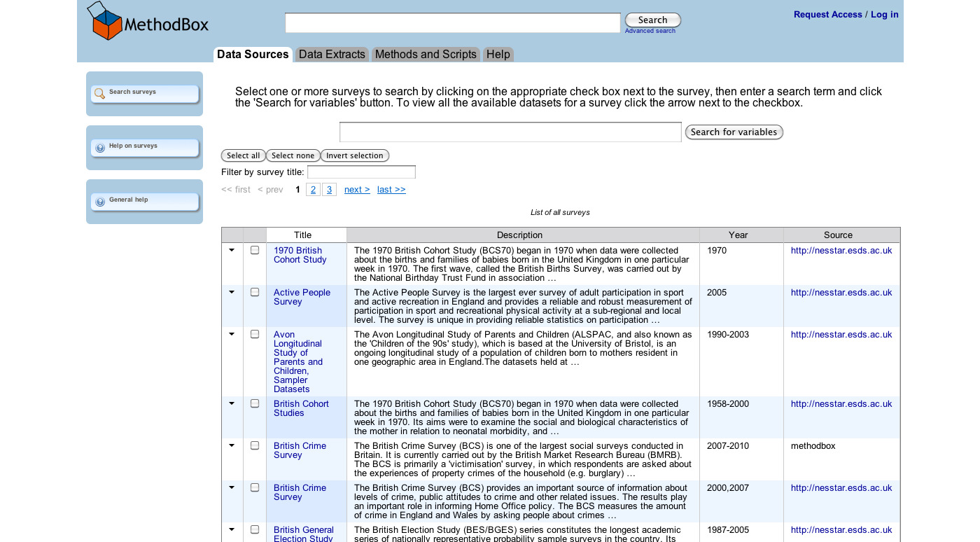Click the Log in link
The height and width of the screenshot is (542, 980).
click(x=884, y=15)
